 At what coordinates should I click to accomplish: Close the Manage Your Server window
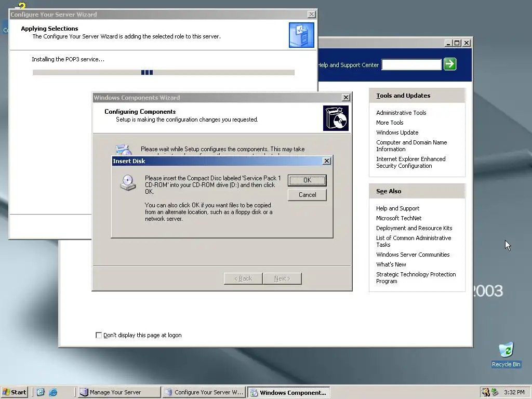pyautogui.click(x=467, y=43)
